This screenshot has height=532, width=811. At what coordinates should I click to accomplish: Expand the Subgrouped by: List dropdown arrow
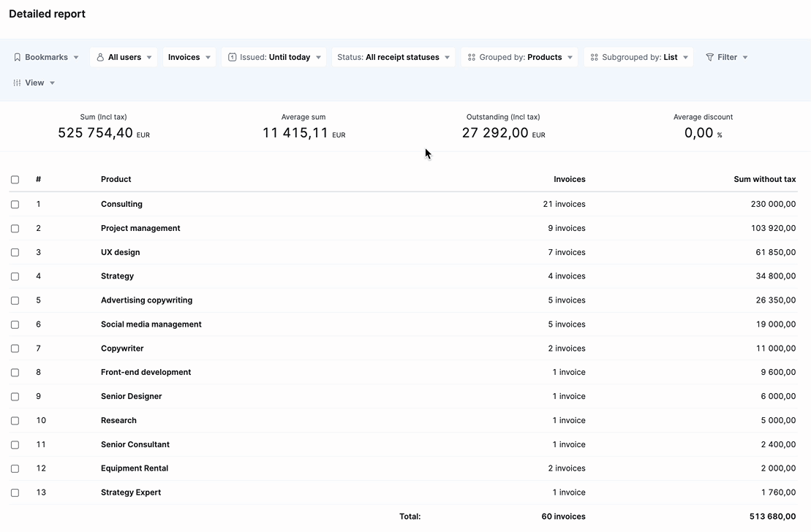tap(686, 58)
